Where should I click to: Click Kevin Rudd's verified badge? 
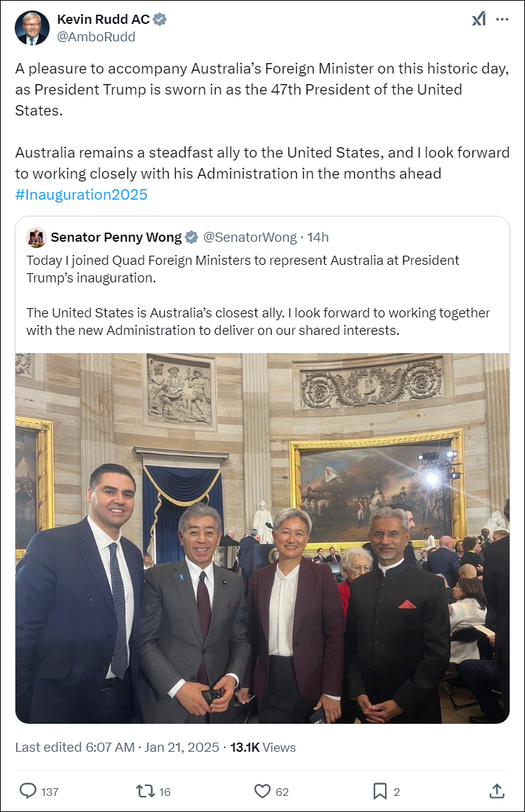(160, 20)
